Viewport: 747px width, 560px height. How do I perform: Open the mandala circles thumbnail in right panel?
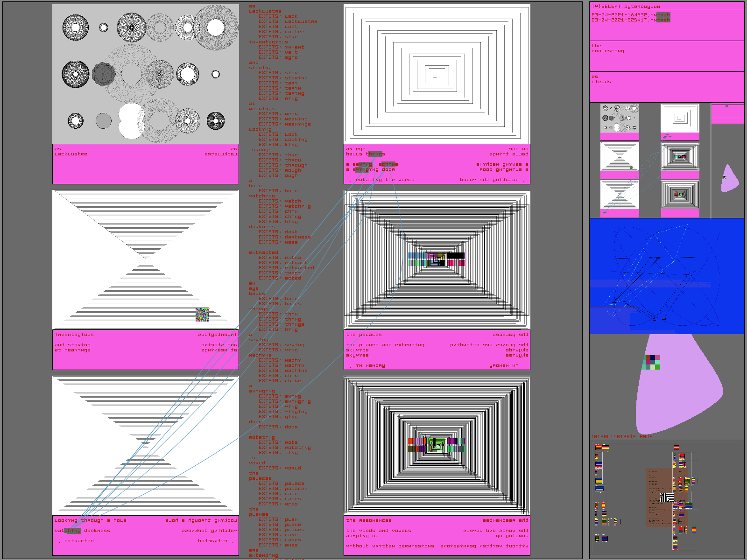tap(620, 118)
